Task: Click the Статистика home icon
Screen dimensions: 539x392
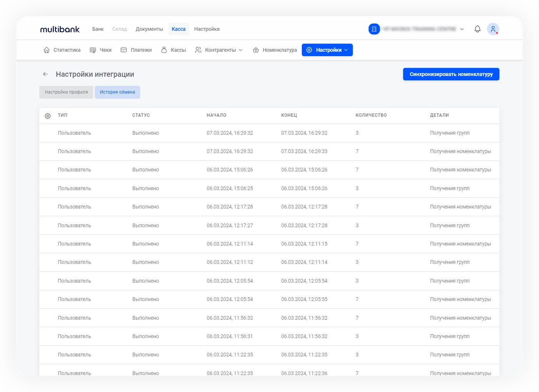Action: (47, 50)
